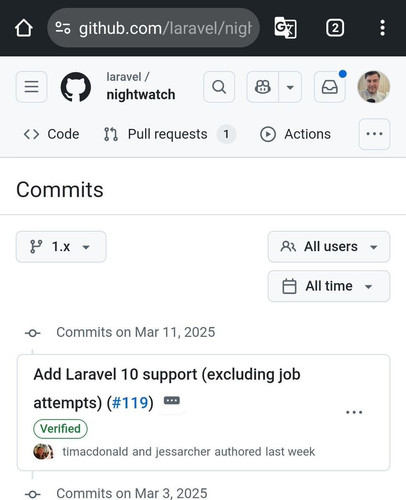Click the GitHub search magnifier button

(x=219, y=87)
